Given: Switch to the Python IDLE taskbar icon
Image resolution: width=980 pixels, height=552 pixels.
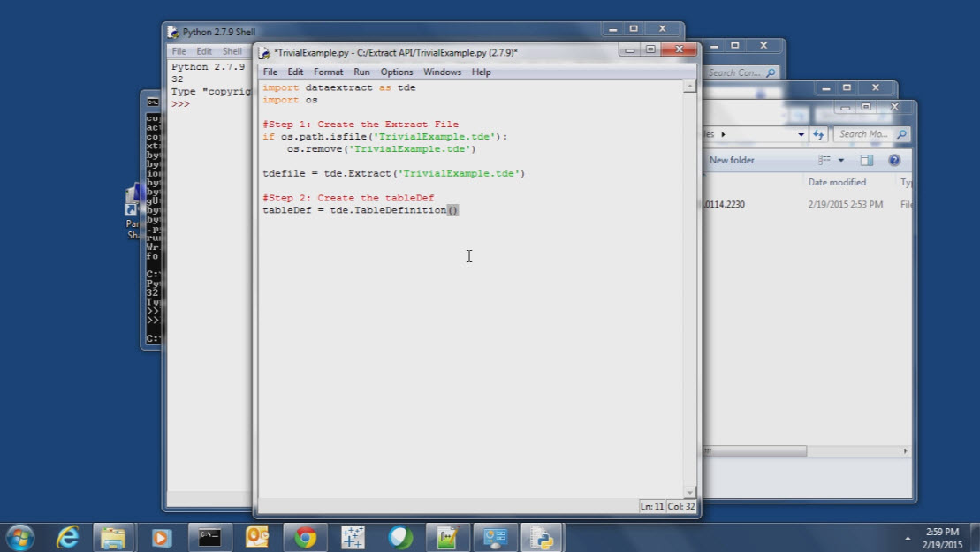Looking at the screenshot, I should pyautogui.click(x=542, y=538).
